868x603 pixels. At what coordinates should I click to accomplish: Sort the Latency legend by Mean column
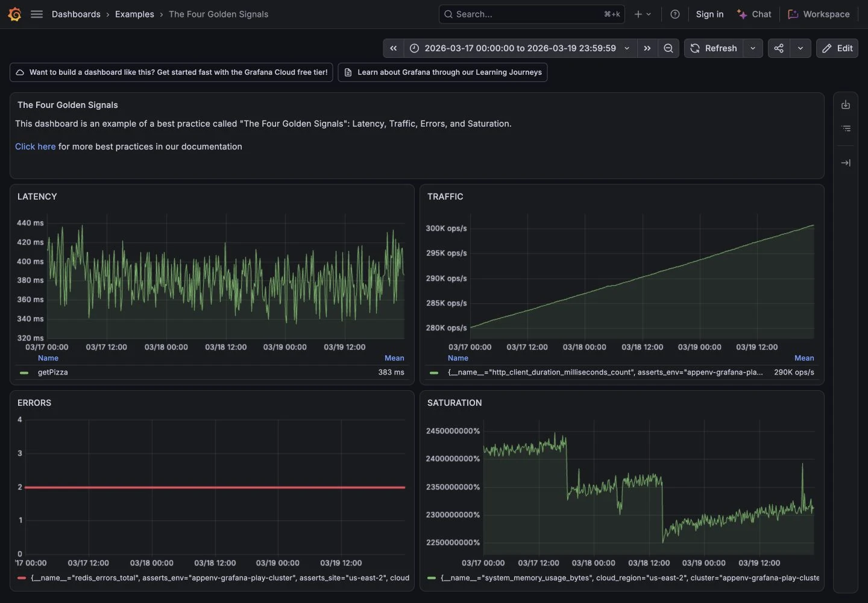tap(394, 358)
